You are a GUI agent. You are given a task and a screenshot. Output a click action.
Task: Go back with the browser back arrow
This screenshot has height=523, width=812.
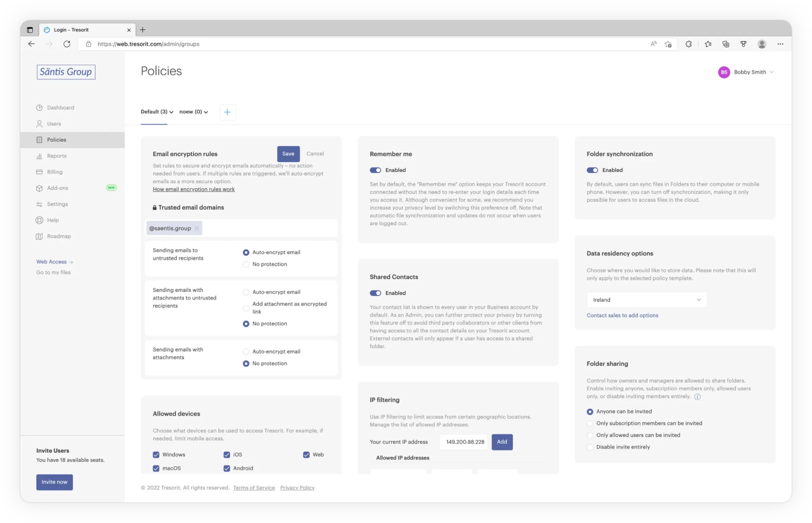tap(32, 44)
